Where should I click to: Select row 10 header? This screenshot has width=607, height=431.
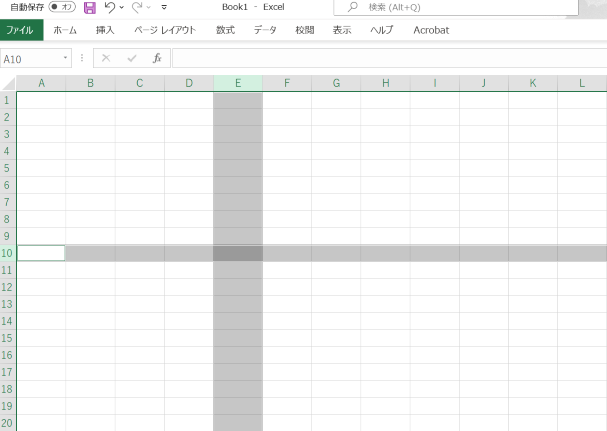(8, 253)
